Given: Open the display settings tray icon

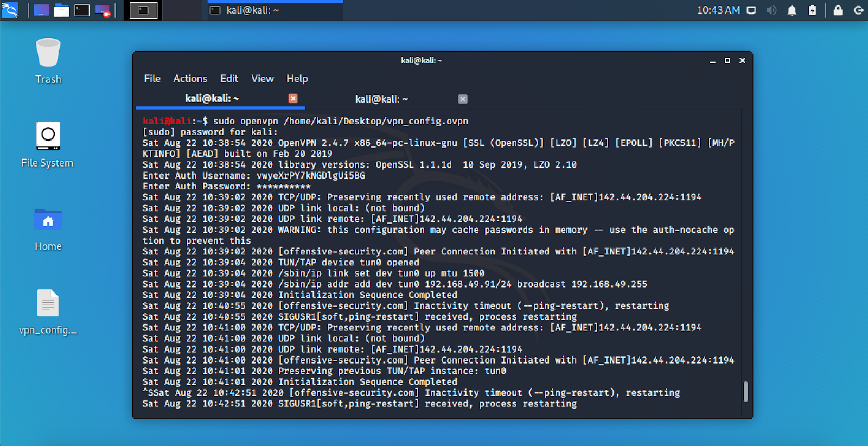Looking at the screenshot, I should [751, 10].
